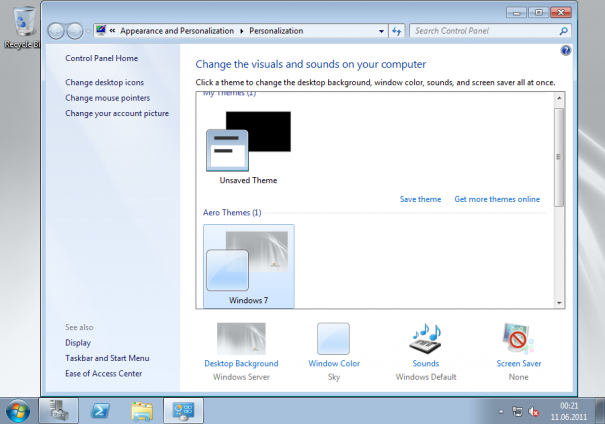Click the Aero Themes (1) group heading
This screenshot has width=605, height=424.
(x=232, y=213)
